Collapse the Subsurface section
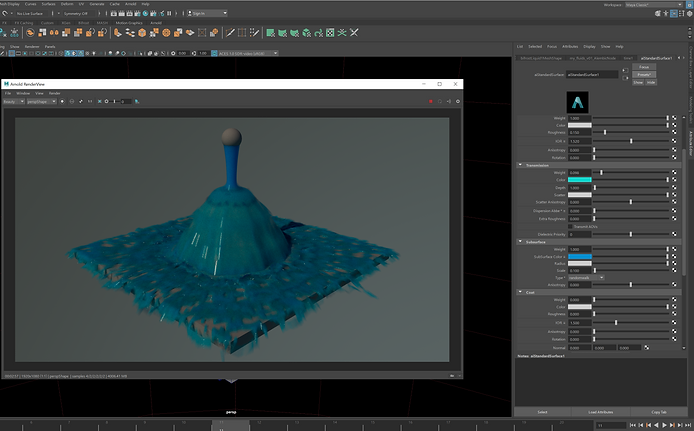Image resolution: width=694 pixels, height=431 pixels. tap(520, 242)
